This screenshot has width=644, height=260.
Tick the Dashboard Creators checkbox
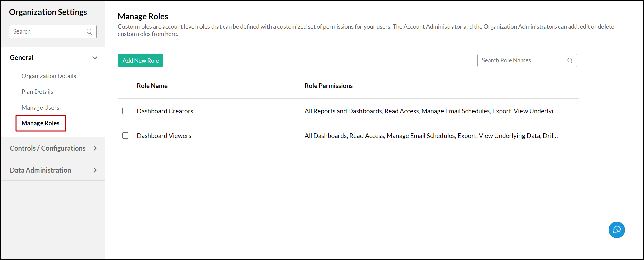click(x=125, y=111)
